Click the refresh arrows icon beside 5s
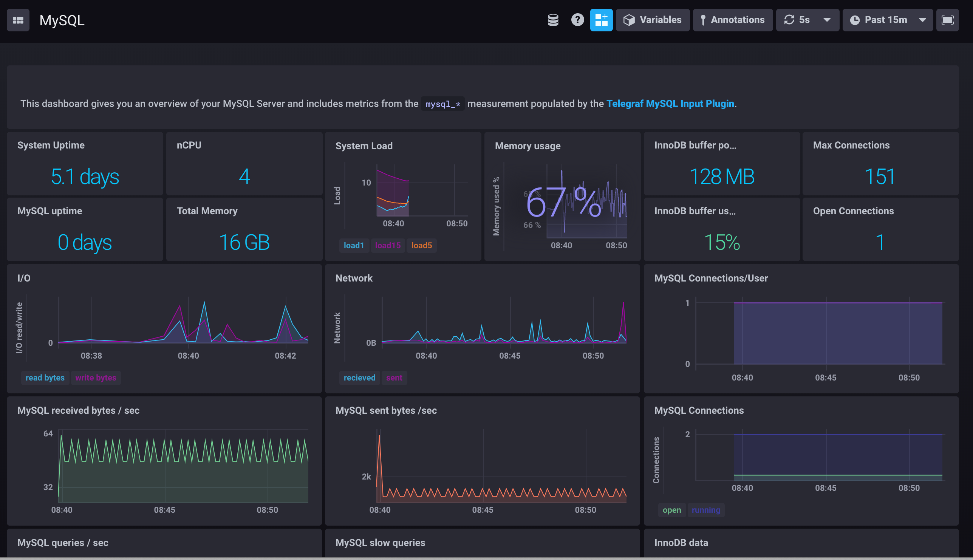Viewport: 973px width, 560px height. (x=790, y=20)
